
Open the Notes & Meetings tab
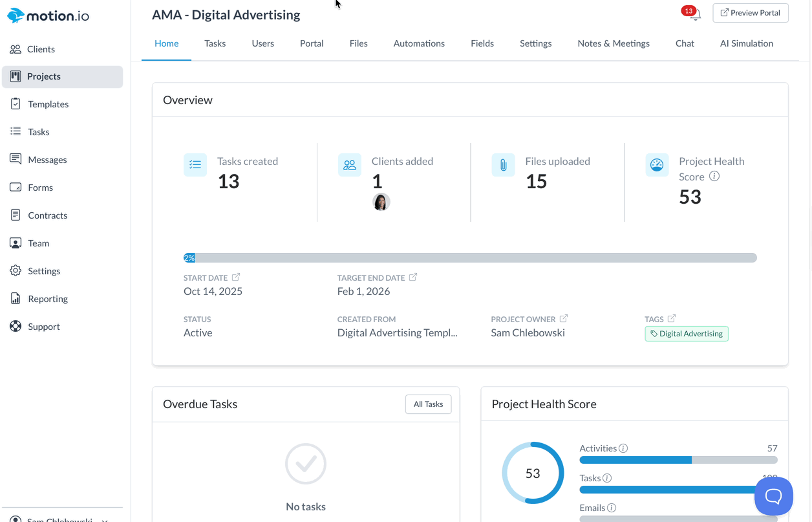(613, 43)
